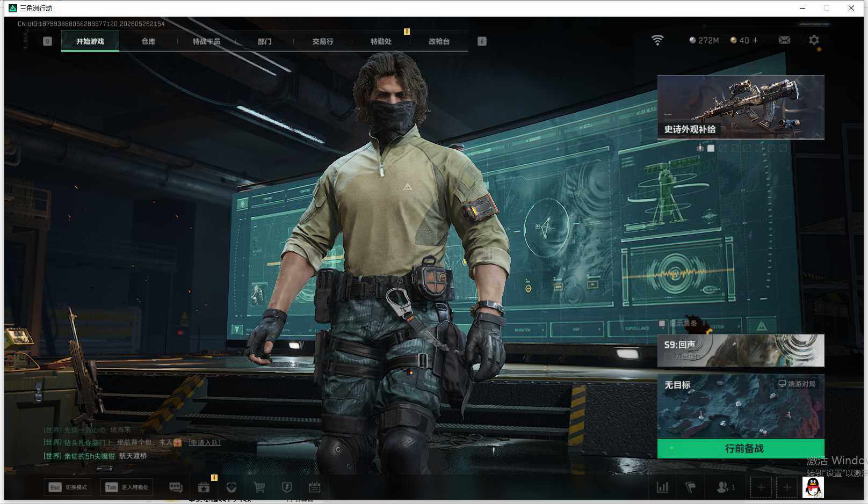Add premium currency with the plus icon
This screenshot has width=868, height=504.
[755, 40]
